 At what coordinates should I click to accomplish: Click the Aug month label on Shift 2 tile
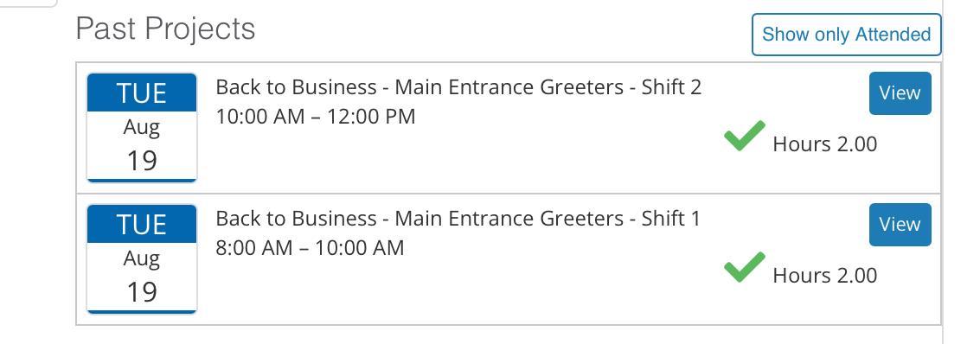click(142, 128)
